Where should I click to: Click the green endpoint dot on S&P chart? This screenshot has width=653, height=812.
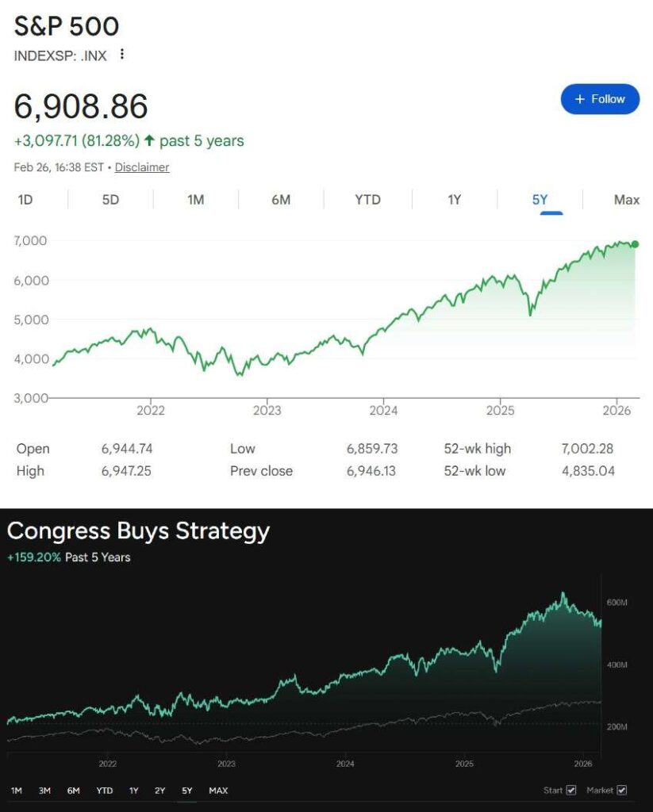[x=635, y=244]
